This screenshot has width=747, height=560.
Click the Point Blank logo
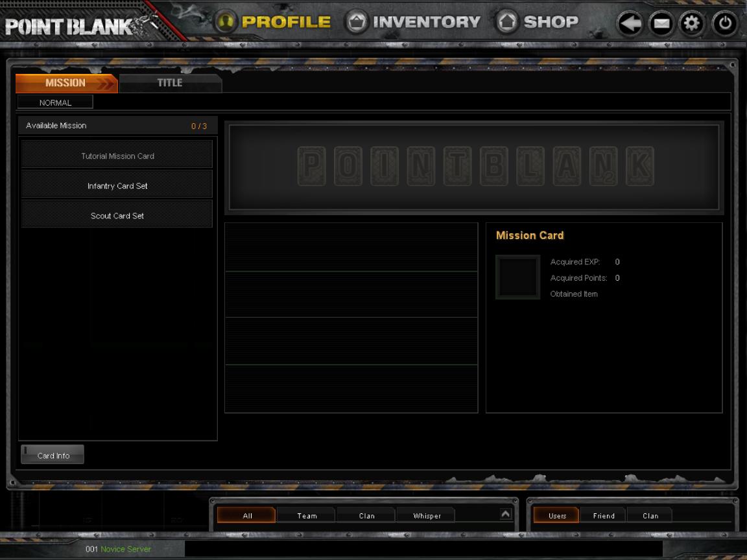pyautogui.click(x=81, y=26)
